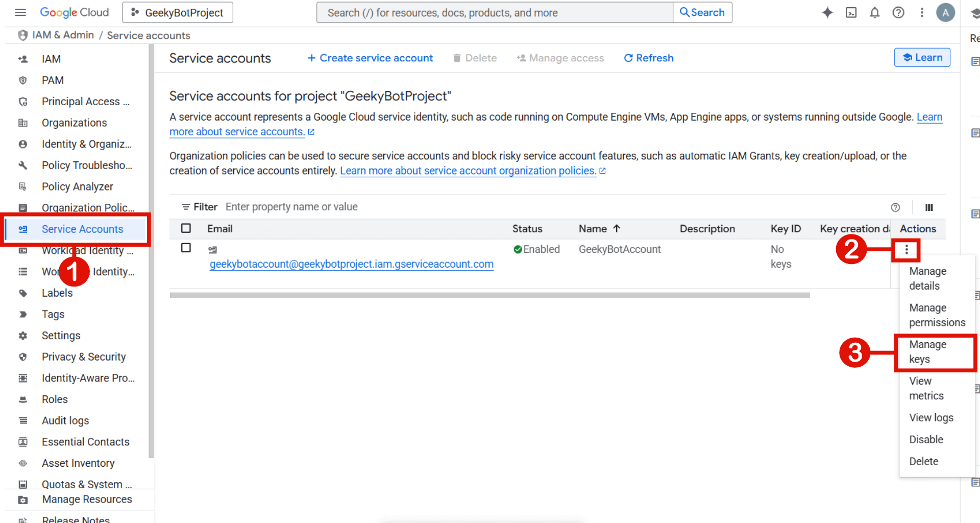This screenshot has width=980, height=523.
Task: Select Service Accounts in the sidebar
Action: pos(77,229)
